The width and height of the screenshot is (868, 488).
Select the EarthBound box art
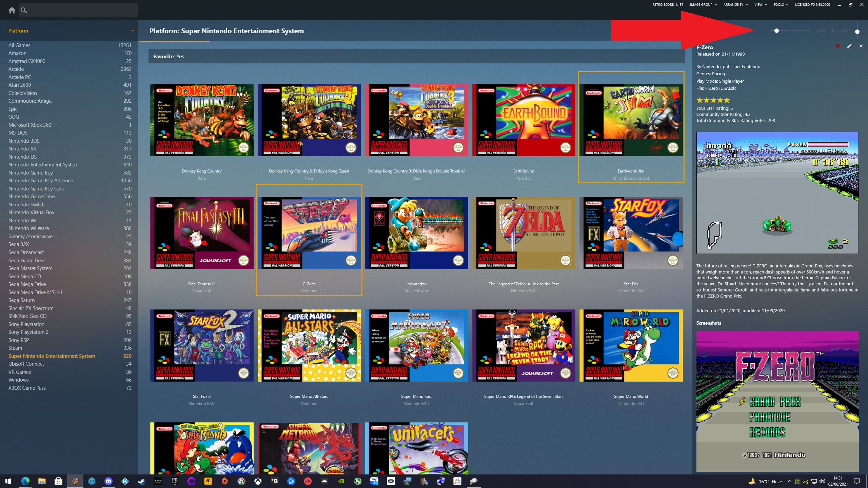tap(524, 120)
